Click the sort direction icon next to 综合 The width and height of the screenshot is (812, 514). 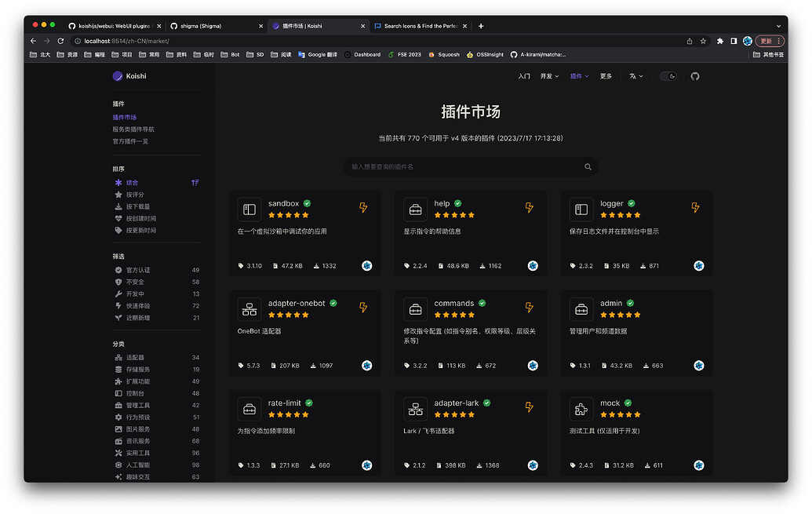194,182
